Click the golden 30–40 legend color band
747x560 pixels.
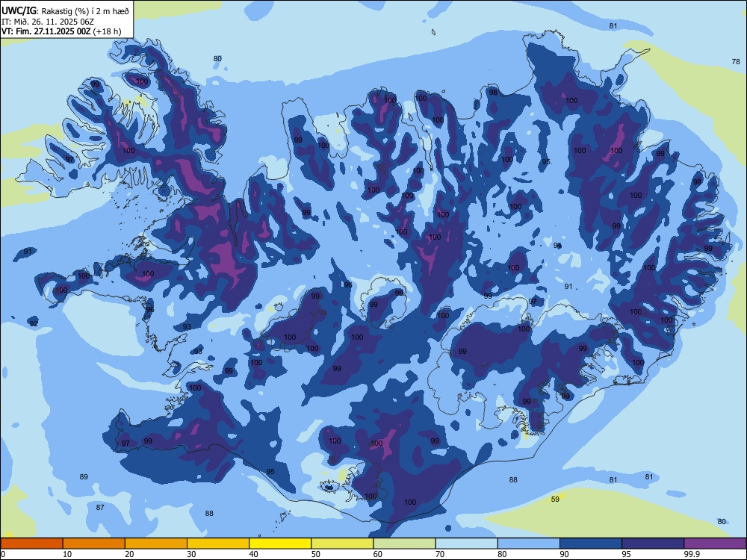click(x=218, y=544)
